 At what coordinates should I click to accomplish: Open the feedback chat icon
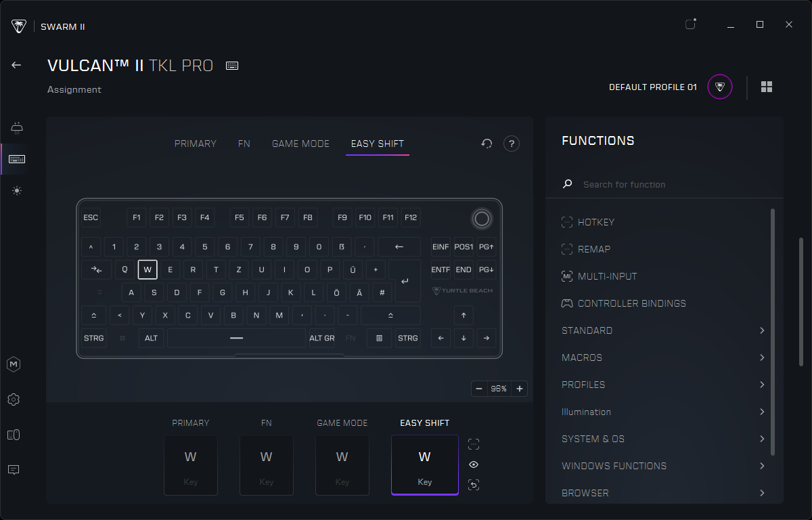click(14, 469)
